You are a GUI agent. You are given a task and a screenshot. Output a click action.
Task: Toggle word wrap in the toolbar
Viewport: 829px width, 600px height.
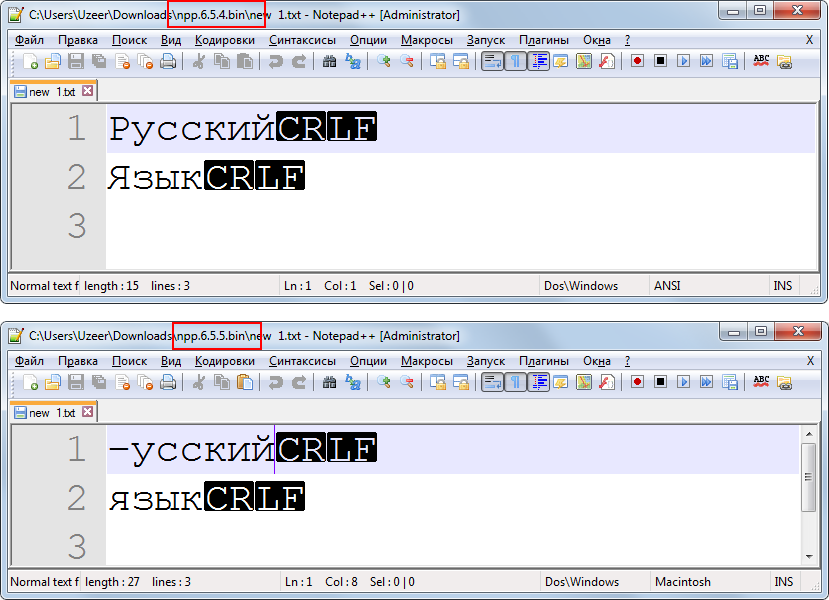(490, 62)
